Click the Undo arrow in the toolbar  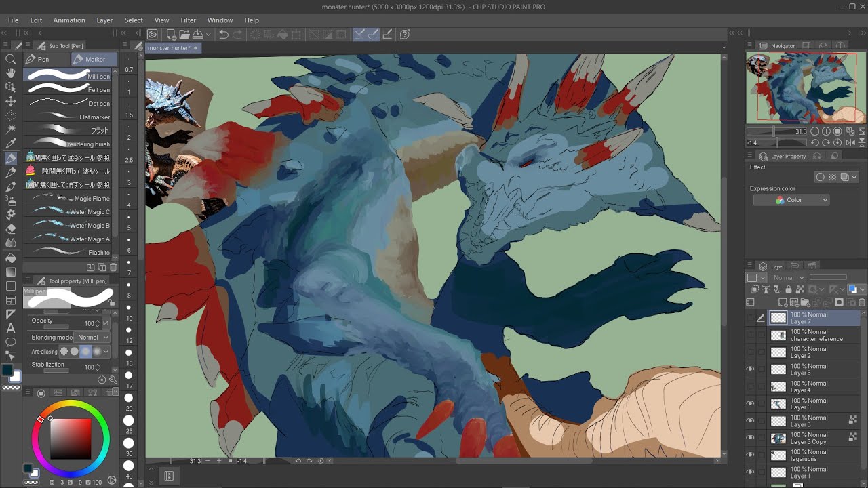coord(223,35)
